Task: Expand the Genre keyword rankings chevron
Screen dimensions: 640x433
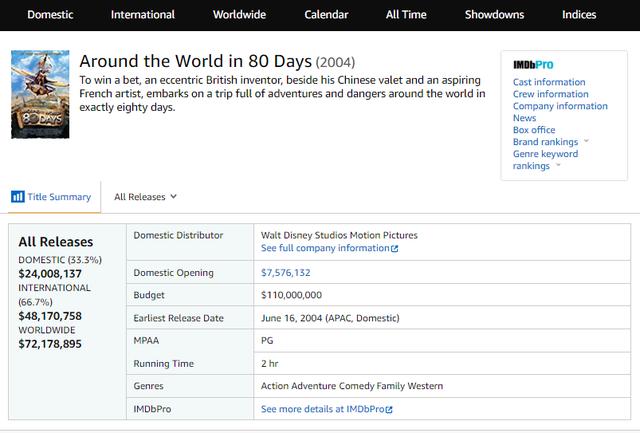Action: pyautogui.click(x=558, y=166)
